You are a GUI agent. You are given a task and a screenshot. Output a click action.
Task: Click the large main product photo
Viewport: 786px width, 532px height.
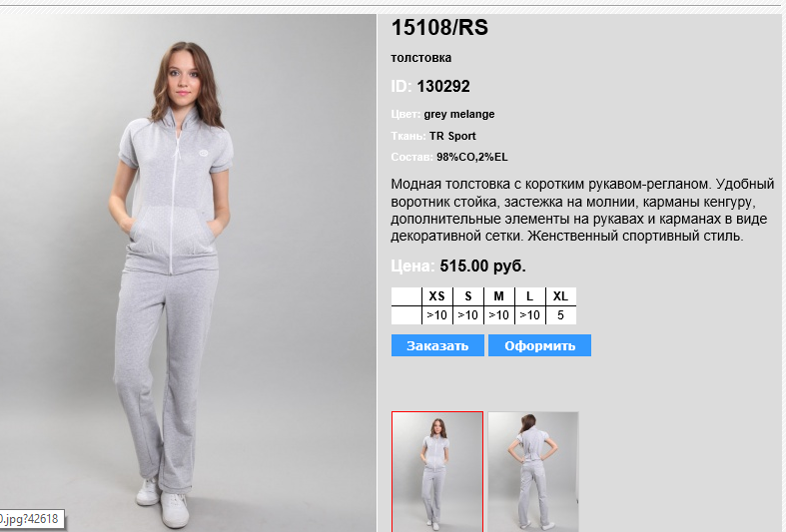pos(188,273)
